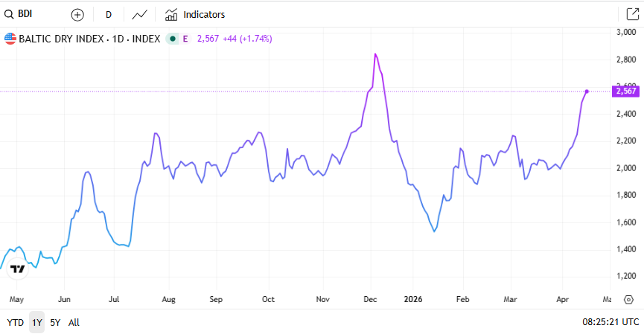Switch to the YTD date range
644x334 pixels.
pos(15,323)
